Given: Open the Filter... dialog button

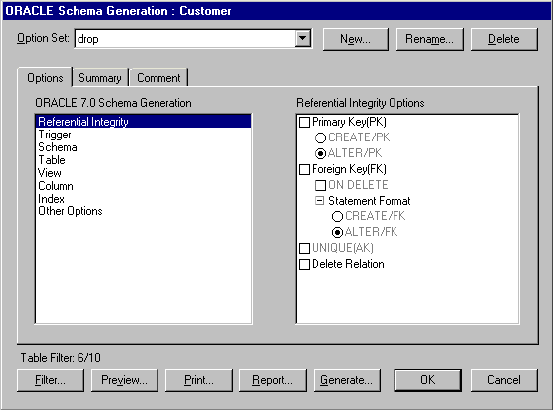Looking at the screenshot, I should click(50, 380).
